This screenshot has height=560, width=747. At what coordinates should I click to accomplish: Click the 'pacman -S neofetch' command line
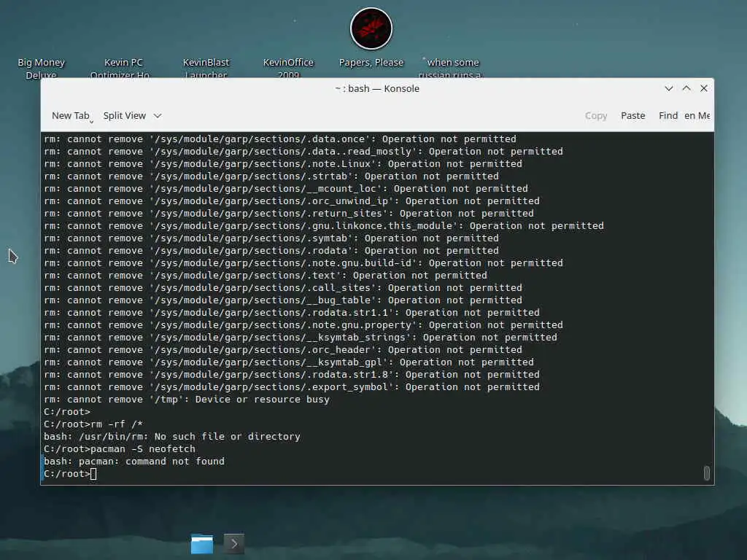(x=120, y=449)
